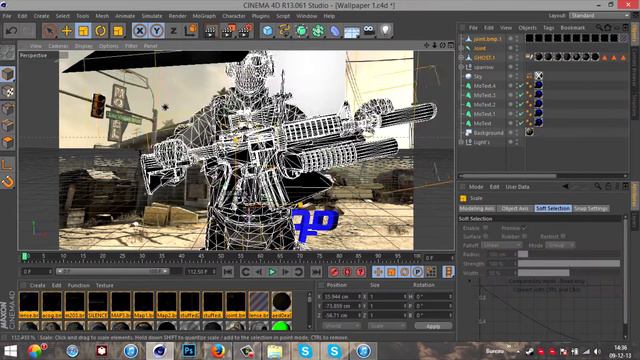Open Firefox from the taskbar
Image resolution: width=640 pixels, height=360 pixels.
coord(218,351)
